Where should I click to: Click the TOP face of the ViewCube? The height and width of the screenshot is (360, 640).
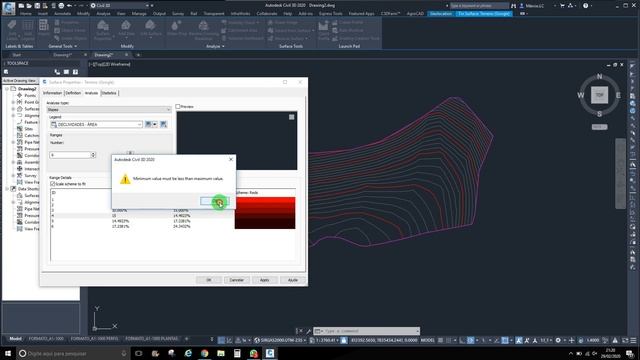tap(599, 95)
